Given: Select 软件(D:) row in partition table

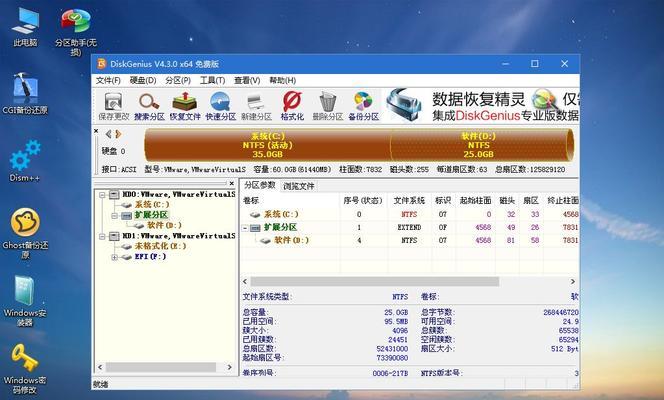Looking at the screenshot, I should [410, 240].
